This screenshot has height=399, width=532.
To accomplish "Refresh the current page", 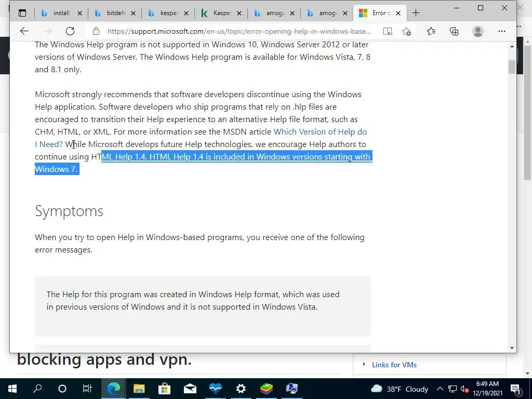I will [70, 31].
